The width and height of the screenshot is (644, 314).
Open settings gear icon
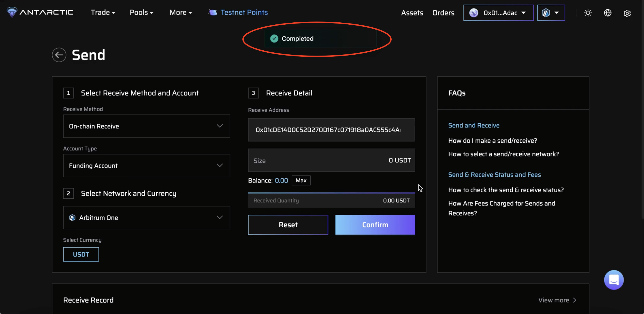(627, 13)
